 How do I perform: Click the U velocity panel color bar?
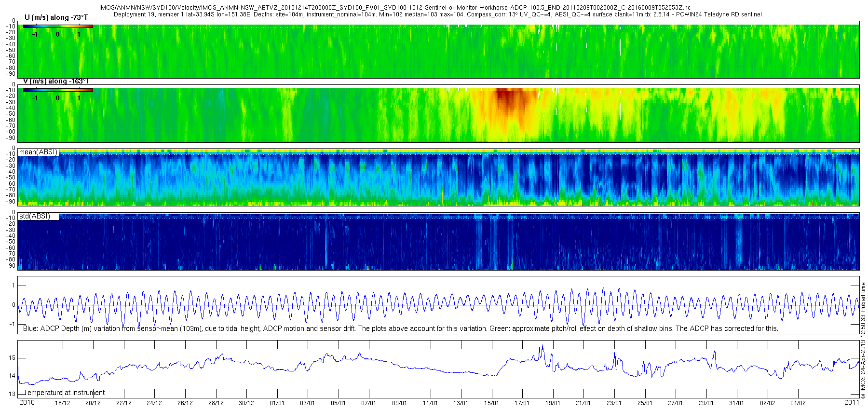click(x=58, y=26)
